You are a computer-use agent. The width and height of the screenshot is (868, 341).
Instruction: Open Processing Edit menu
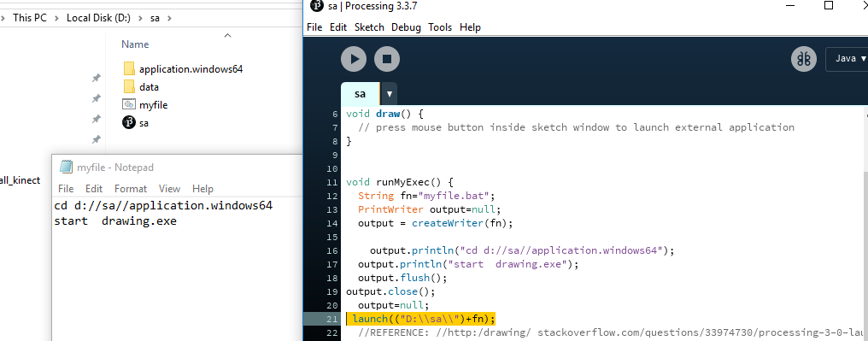pos(338,27)
